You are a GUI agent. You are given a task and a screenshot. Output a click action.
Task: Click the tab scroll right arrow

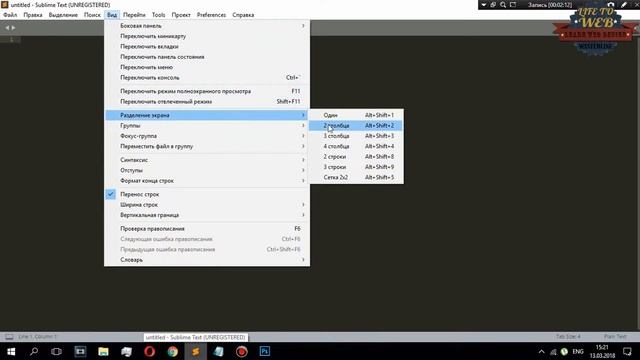[x=13, y=28]
